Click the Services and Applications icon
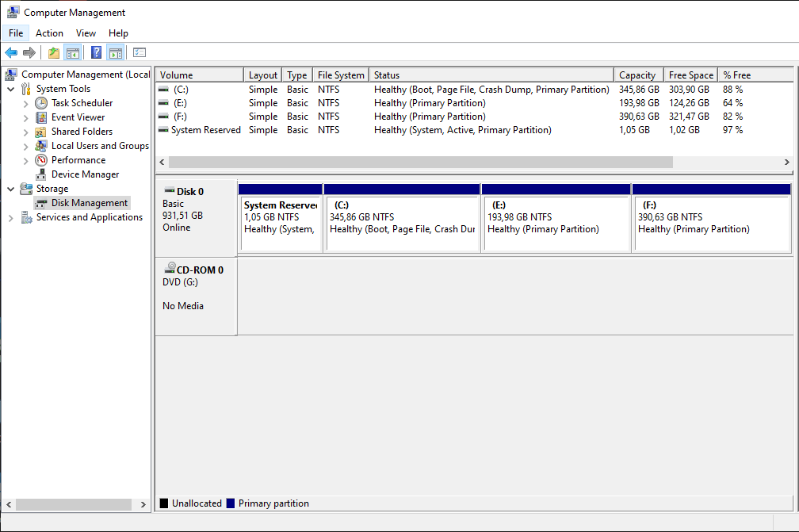 click(26, 217)
